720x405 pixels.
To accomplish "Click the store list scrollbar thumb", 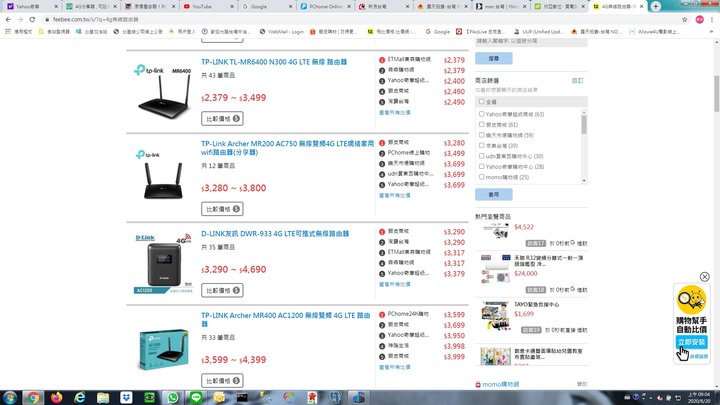I will 584,124.
